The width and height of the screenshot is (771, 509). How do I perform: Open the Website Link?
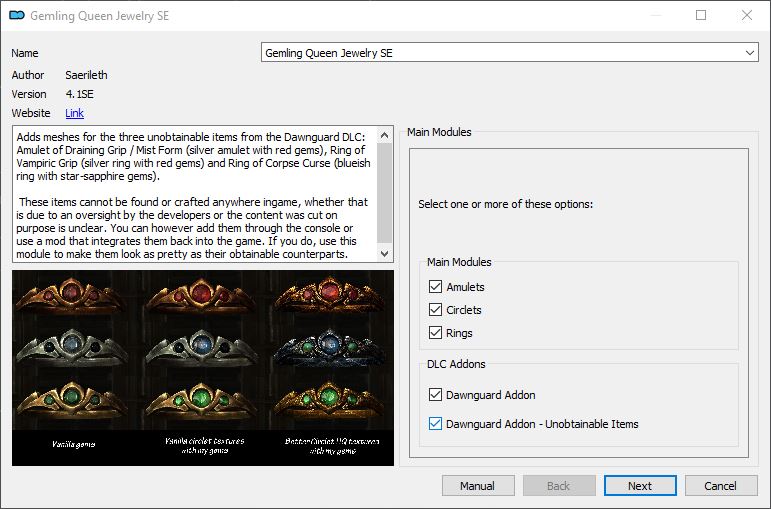[74, 113]
